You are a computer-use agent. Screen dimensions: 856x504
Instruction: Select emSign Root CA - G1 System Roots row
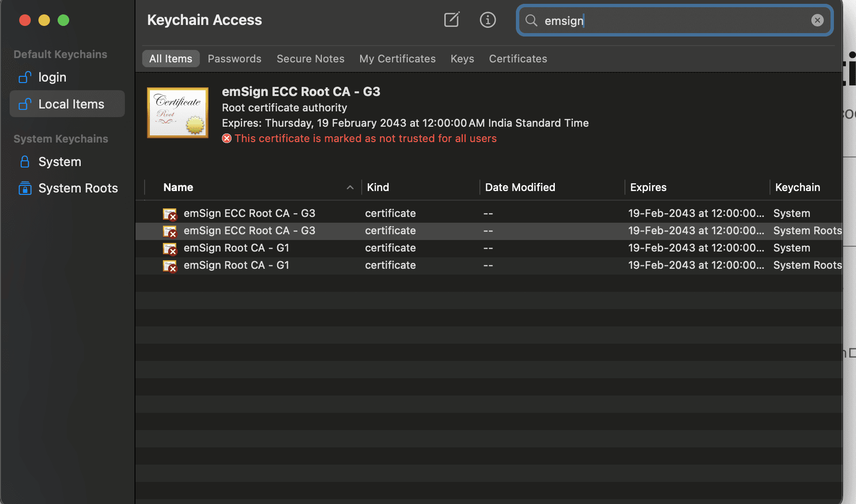[489, 265]
